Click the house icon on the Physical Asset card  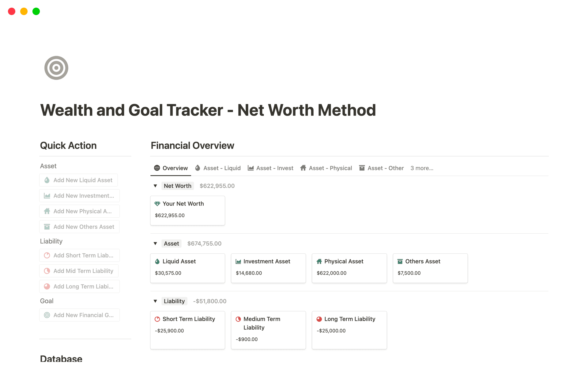point(319,261)
